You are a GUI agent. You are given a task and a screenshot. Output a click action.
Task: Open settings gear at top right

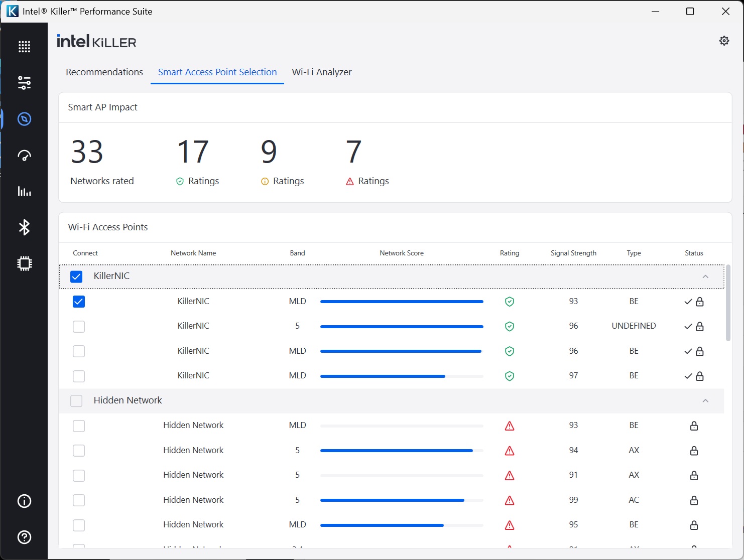click(724, 41)
